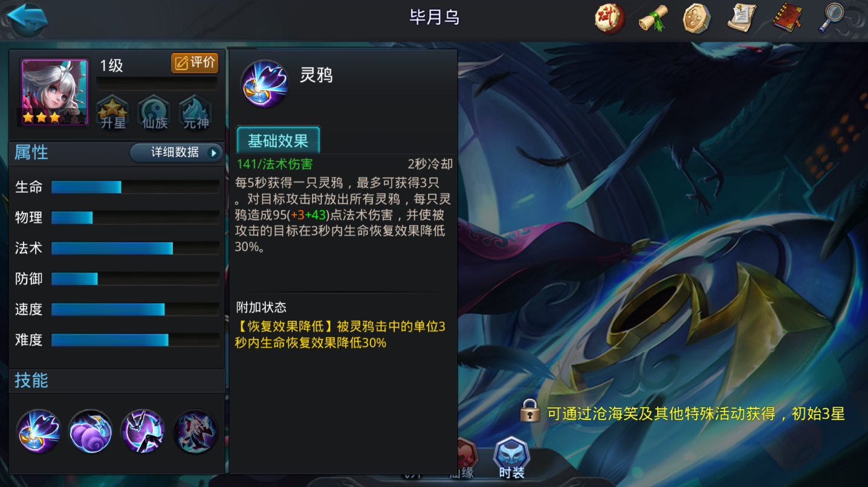
Task: Click the 评价 review button
Action: (x=195, y=63)
